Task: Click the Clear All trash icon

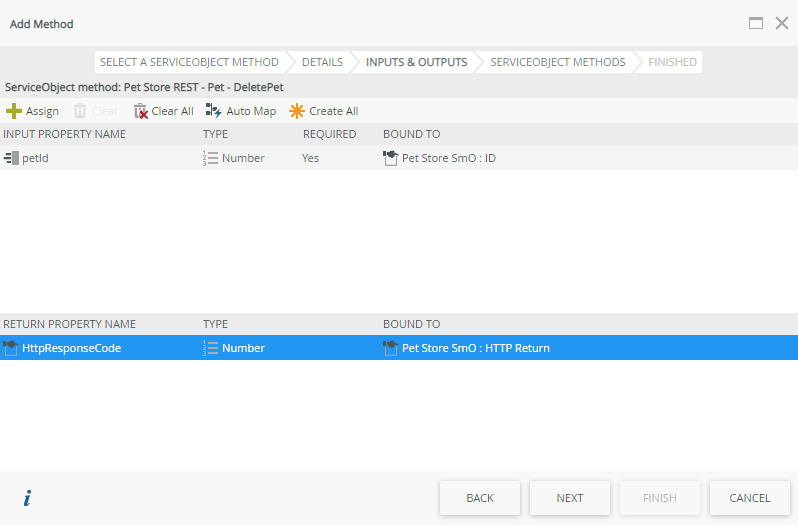Action: (140, 111)
